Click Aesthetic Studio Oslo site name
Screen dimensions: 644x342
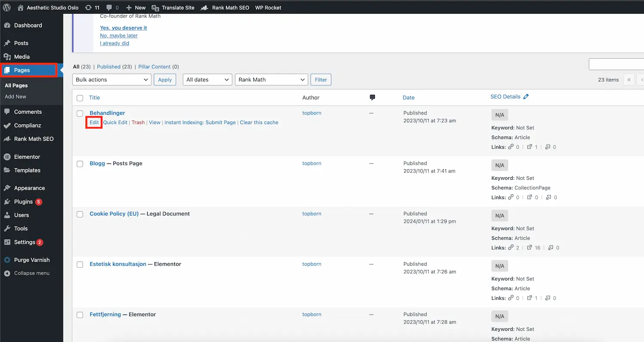(48, 7)
